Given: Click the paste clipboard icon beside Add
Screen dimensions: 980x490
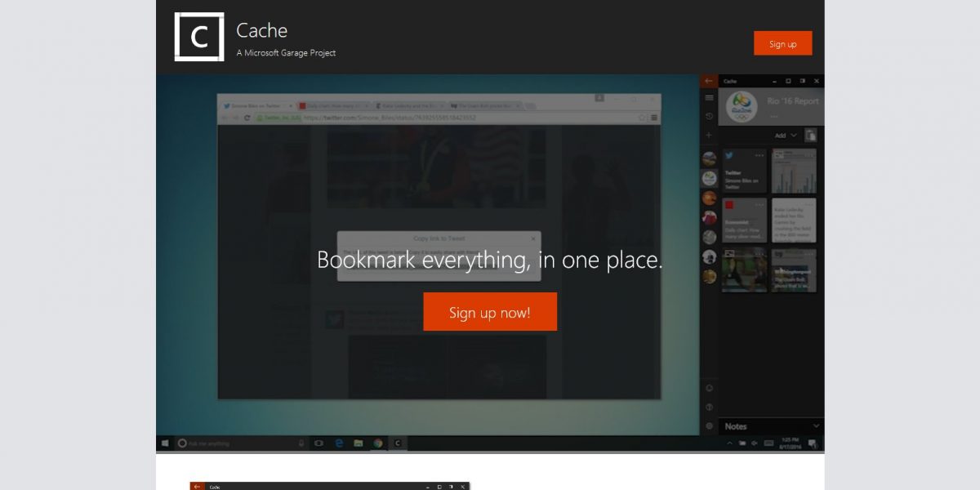Looking at the screenshot, I should (811, 136).
